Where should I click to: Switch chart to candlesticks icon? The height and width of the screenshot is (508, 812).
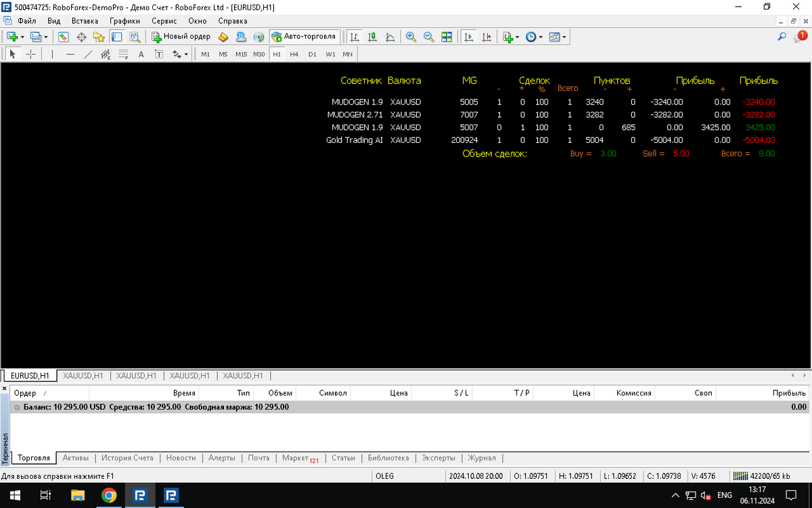(x=373, y=37)
